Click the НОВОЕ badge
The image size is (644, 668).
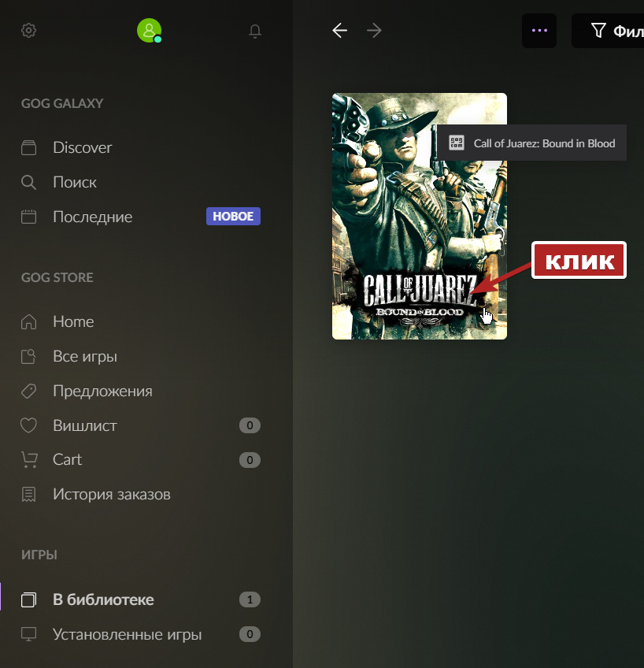pyautogui.click(x=233, y=216)
